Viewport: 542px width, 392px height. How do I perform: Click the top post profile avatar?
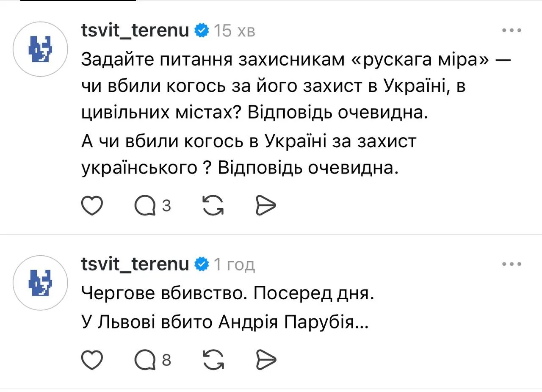click(40, 49)
